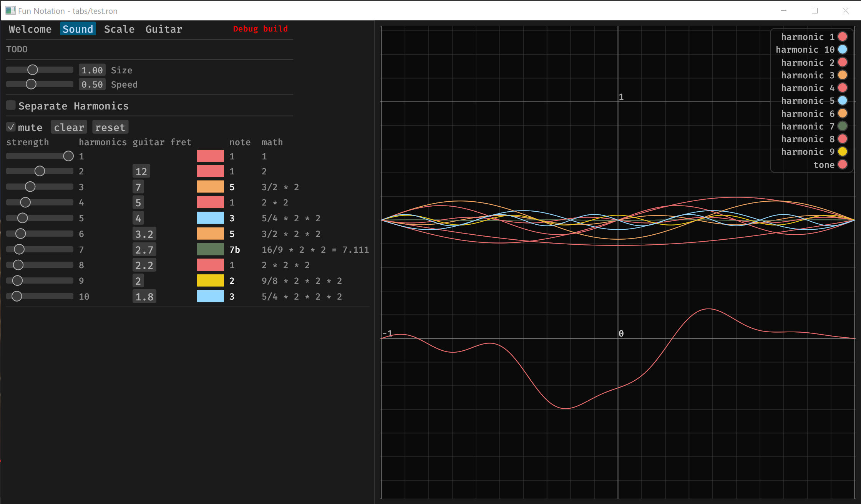Click the Fun Notation app icon
This screenshot has height=504, width=861.
pyautogui.click(x=10, y=10)
